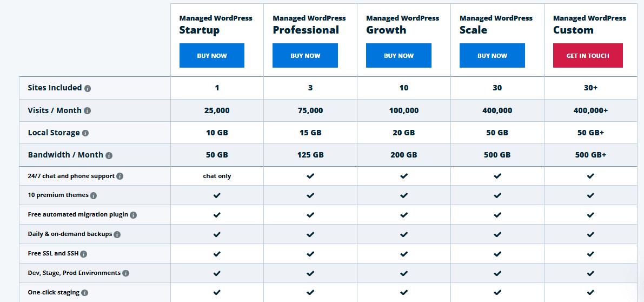This screenshot has width=644, height=302.
Task: Click info icon beside Sites Included
Action: [88, 88]
